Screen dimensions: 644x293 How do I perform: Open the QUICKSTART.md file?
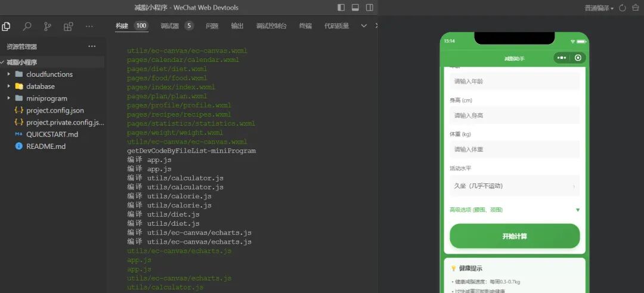click(52, 134)
